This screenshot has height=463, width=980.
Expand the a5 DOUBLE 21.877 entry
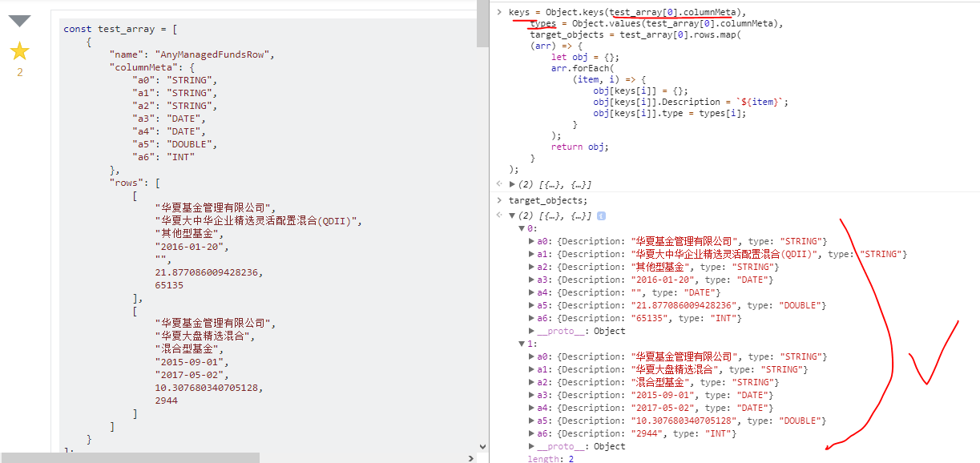point(533,305)
